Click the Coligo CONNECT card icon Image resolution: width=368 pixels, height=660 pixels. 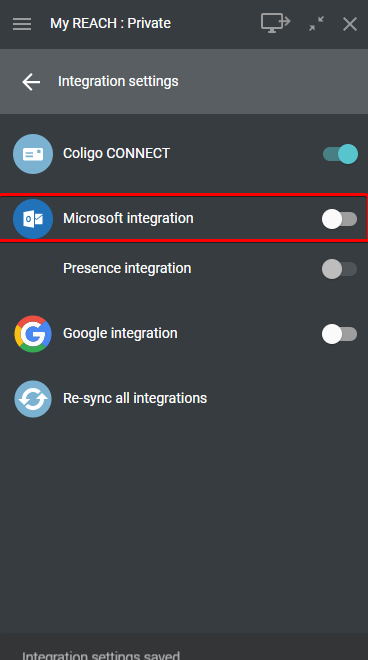[33, 154]
